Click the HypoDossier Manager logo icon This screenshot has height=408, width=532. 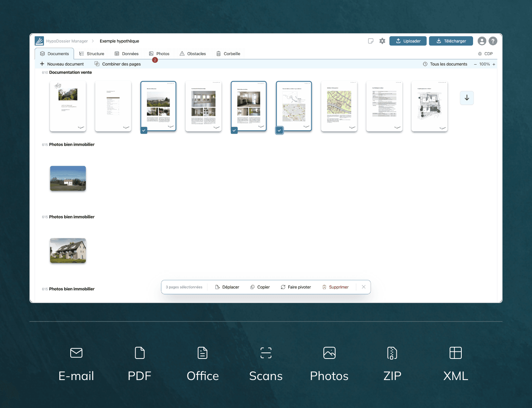tap(39, 41)
